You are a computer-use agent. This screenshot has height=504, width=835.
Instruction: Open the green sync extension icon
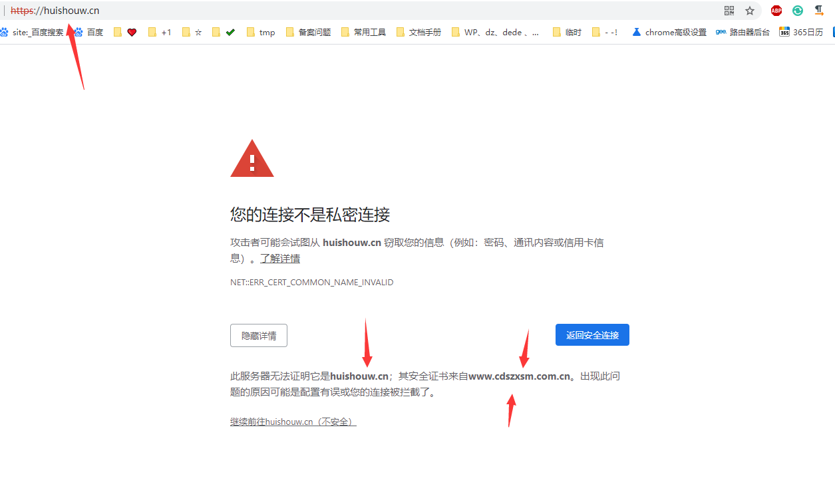797,10
